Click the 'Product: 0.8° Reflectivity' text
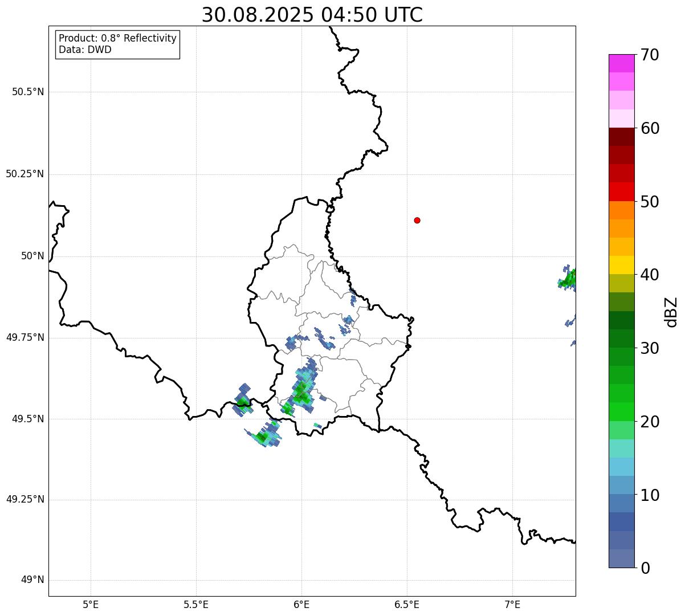This screenshot has height=616, width=685. coord(118,38)
